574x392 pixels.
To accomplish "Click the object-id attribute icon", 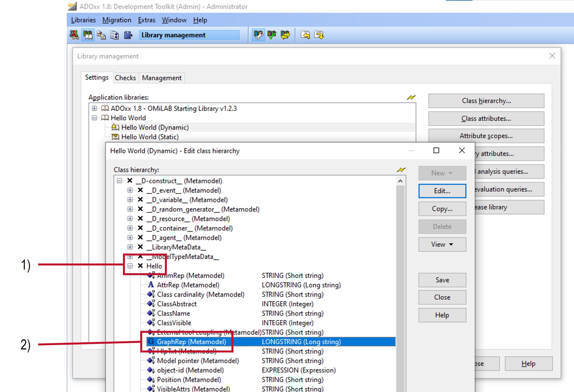I will click(151, 370).
